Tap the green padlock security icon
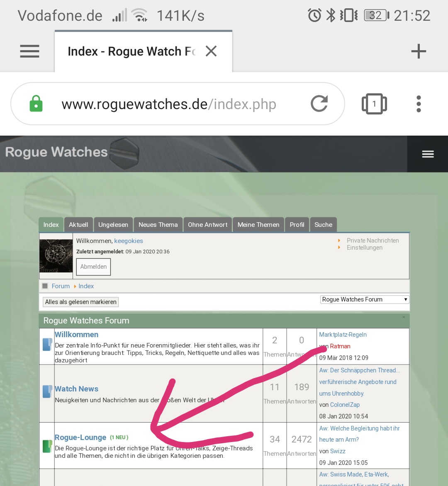Screen dimensions: 448x486 (x=36, y=104)
